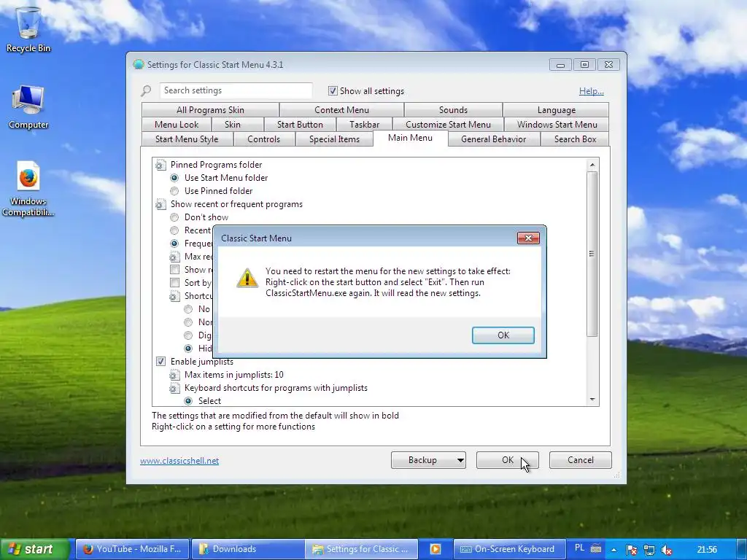The image size is (747, 560).
Task: Open the Start Button tab
Action: click(300, 125)
